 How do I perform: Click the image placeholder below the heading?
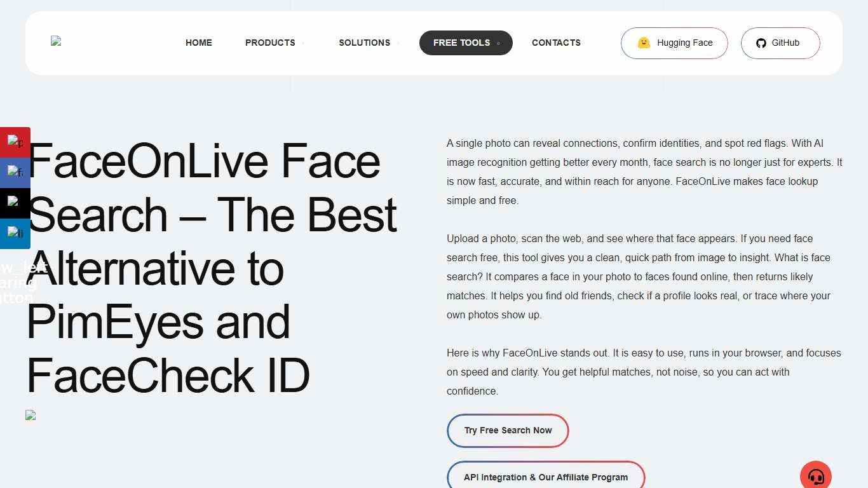[x=31, y=415]
